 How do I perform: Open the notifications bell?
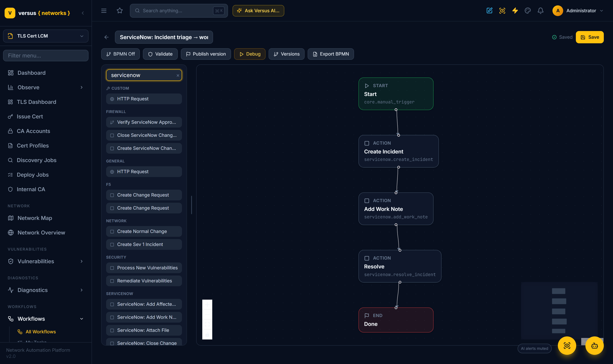(x=540, y=11)
